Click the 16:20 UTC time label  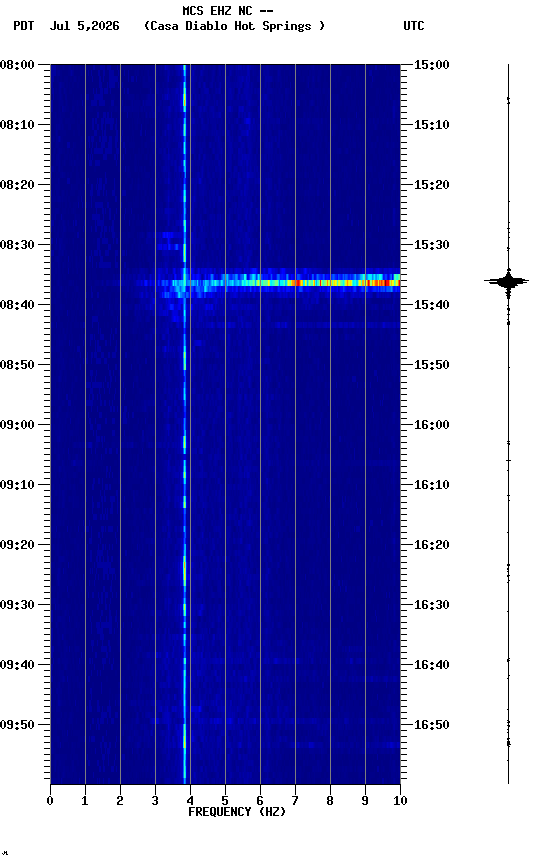pyautogui.click(x=432, y=545)
